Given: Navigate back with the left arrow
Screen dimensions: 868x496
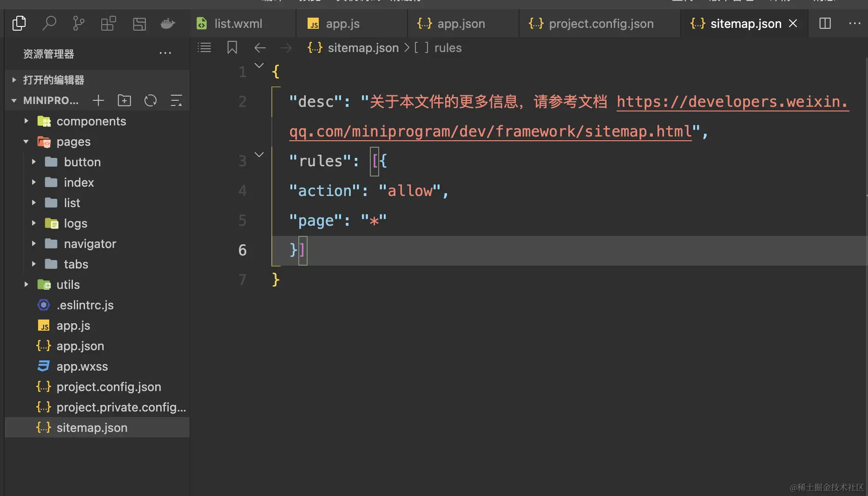Looking at the screenshot, I should coord(260,47).
